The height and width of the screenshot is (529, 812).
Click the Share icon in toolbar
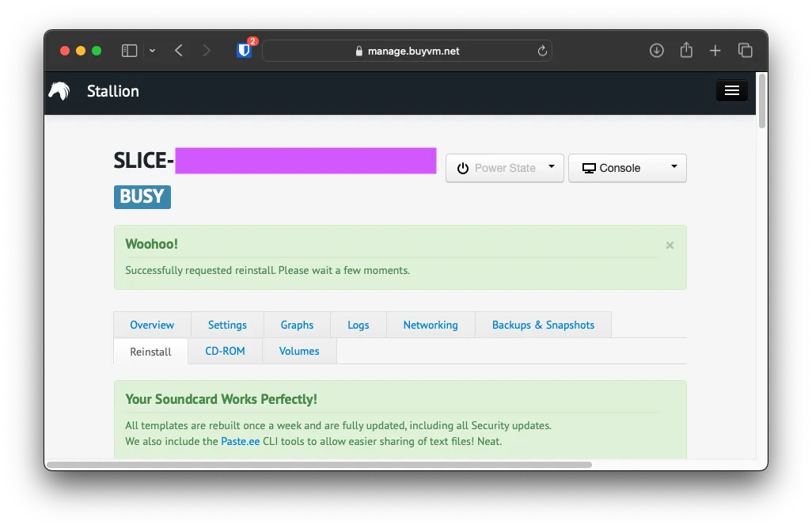[686, 51]
